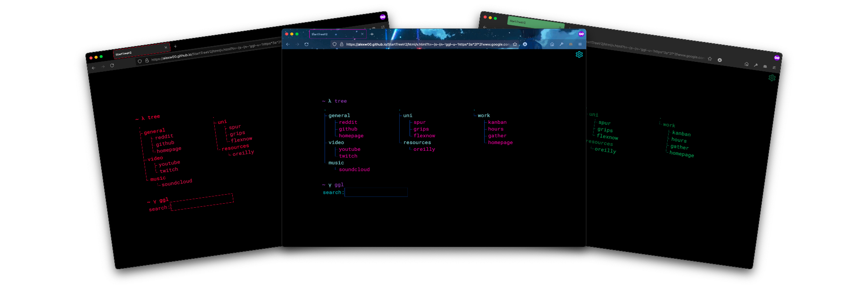Bookmark the page with the center window's star icon
The width and height of the screenshot is (868, 289).
point(515,44)
